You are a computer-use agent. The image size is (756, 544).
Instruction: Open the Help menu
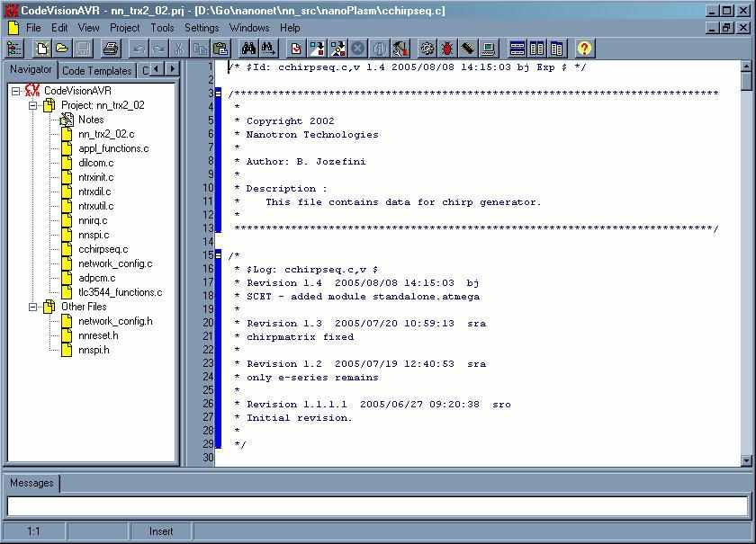coord(290,28)
